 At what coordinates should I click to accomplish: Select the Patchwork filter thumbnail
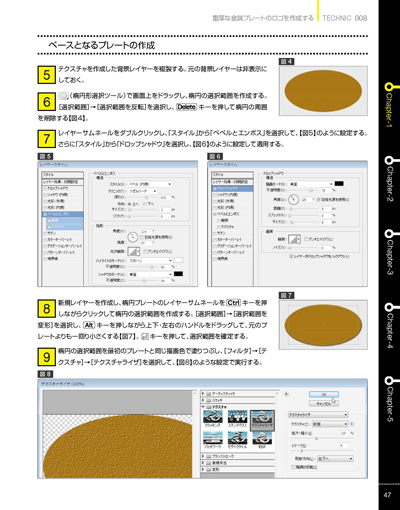tap(213, 439)
